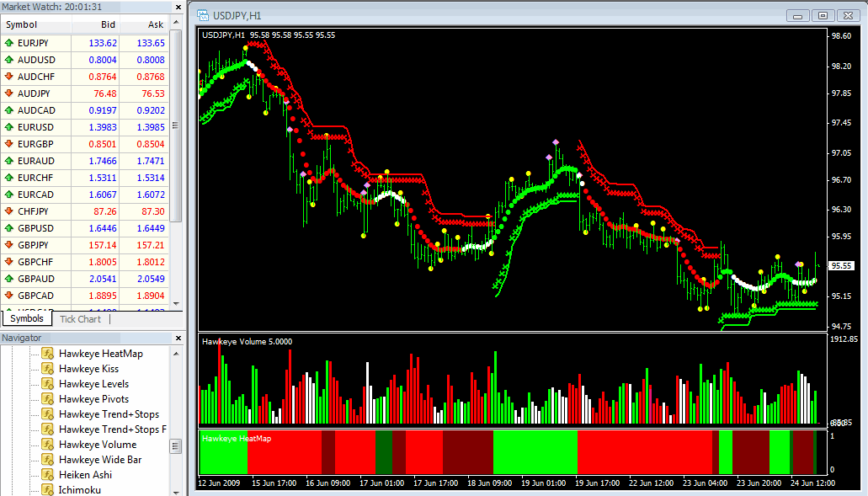The image size is (868, 496).
Task: Click the Market Watch scrollbar thumb
Action: pyautogui.click(x=176, y=125)
